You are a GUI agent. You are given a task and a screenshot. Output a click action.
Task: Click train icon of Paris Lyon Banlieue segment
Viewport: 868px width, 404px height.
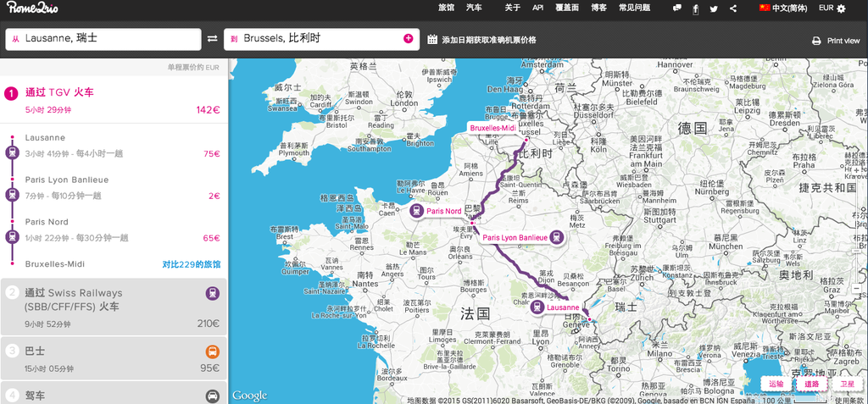pos(12,194)
